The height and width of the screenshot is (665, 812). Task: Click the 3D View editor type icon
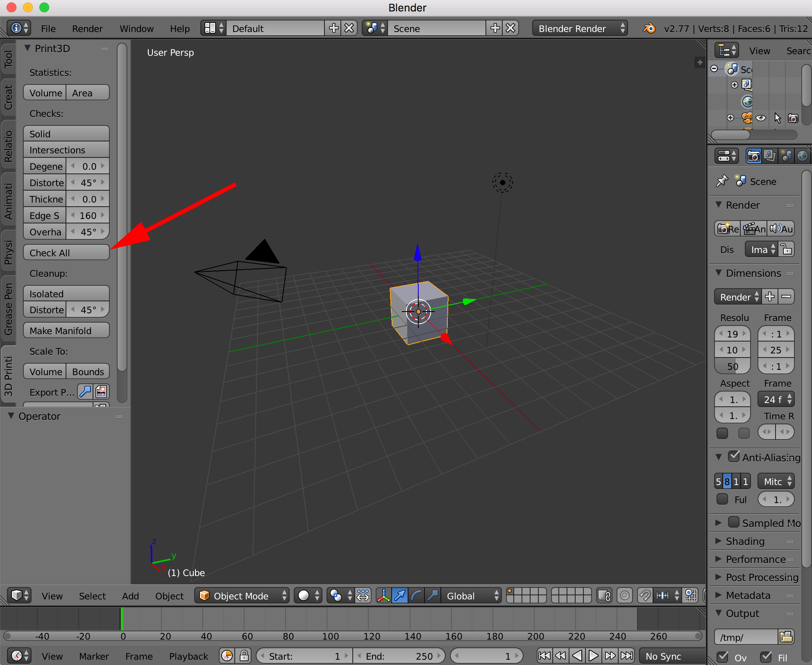[19, 595]
